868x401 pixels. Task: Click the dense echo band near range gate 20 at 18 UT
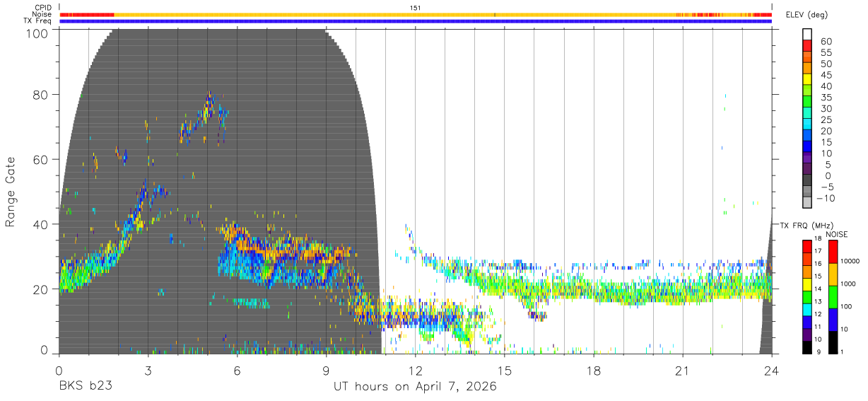click(594, 291)
